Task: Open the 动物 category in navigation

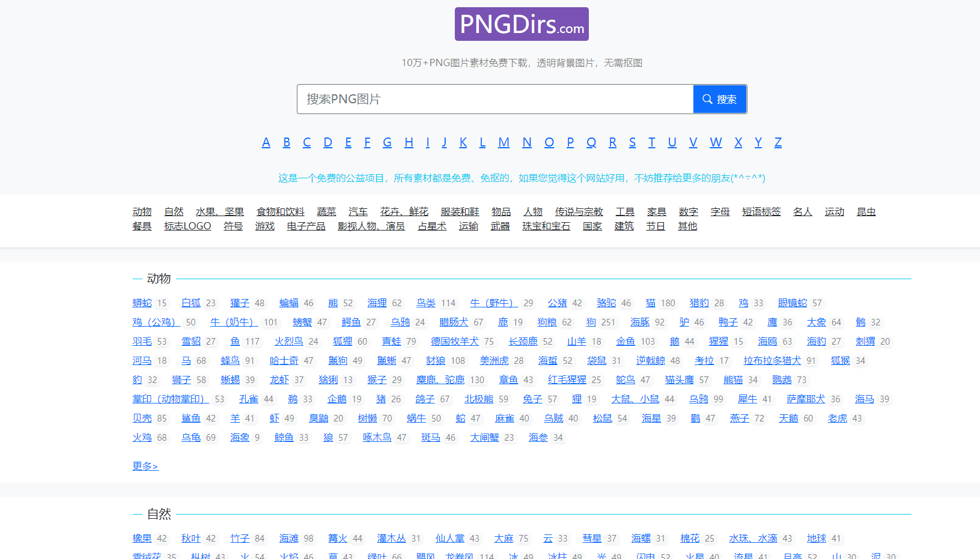Action: [x=142, y=212]
